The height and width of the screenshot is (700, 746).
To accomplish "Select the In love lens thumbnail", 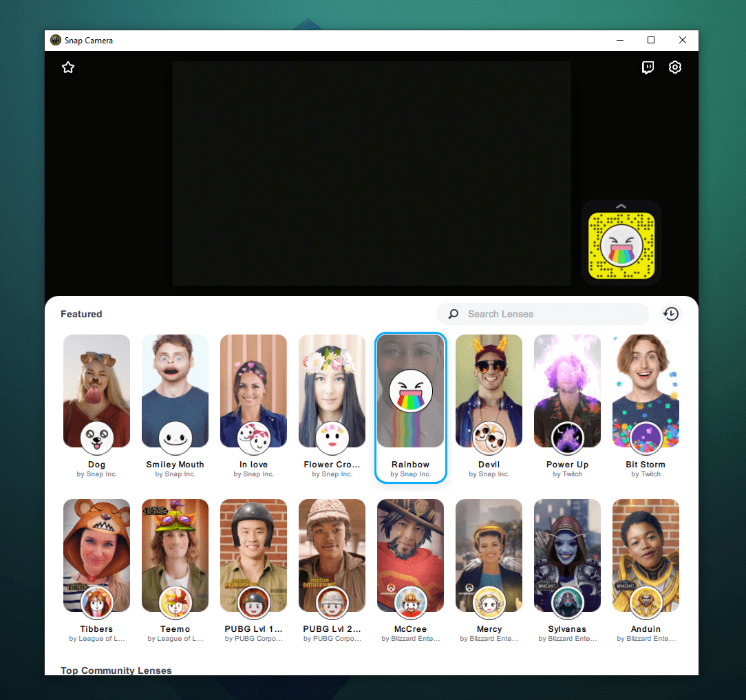I will click(x=253, y=391).
